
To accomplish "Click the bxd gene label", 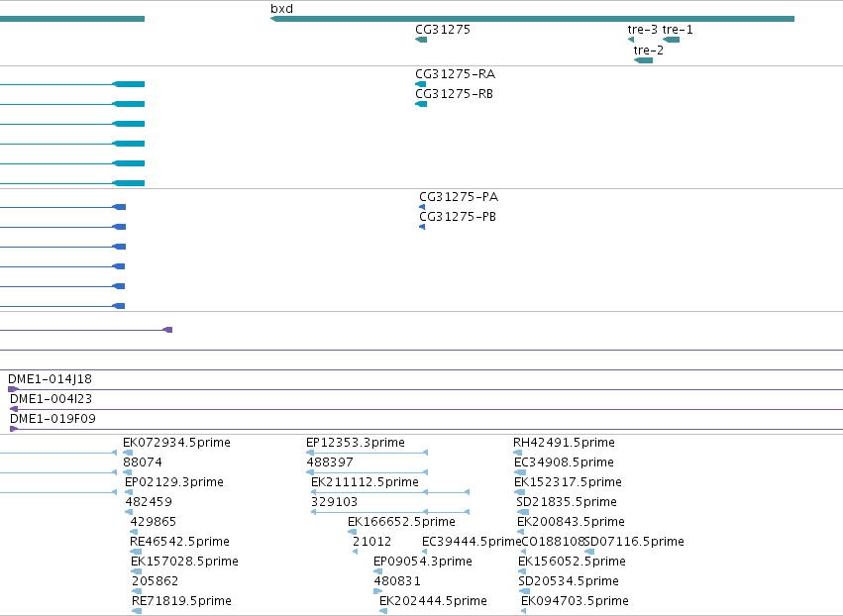I will pyautogui.click(x=281, y=9).
